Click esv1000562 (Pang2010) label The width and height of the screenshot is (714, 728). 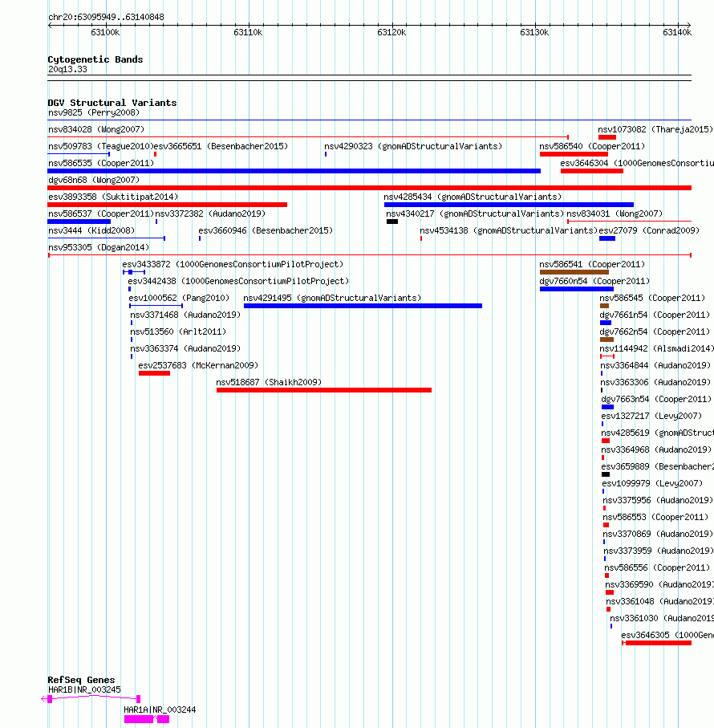pyautogui.click(x=179, y=298)
